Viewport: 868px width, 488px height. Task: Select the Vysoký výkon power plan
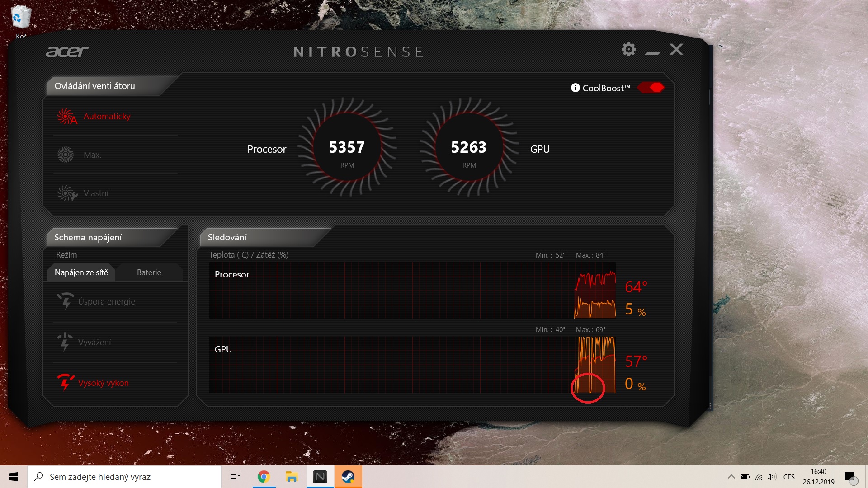pos(103,383)
